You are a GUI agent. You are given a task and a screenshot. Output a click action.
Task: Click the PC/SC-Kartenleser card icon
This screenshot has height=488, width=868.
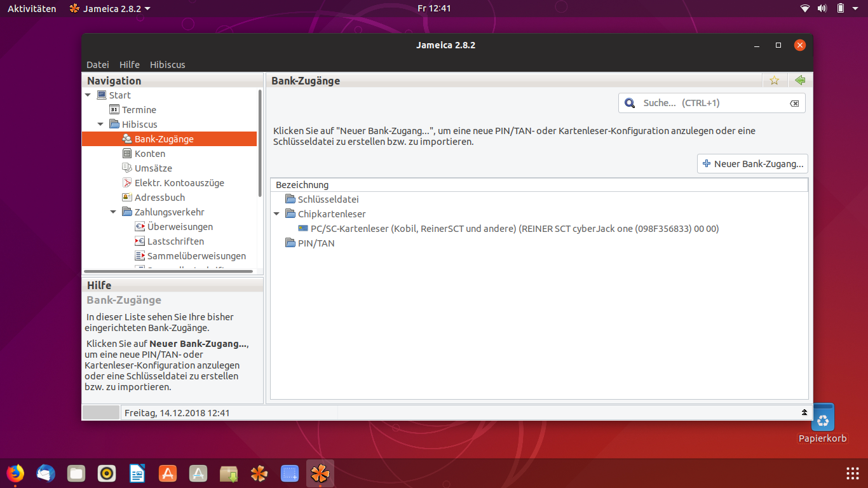pyautogui.click(x=303, y=229)
